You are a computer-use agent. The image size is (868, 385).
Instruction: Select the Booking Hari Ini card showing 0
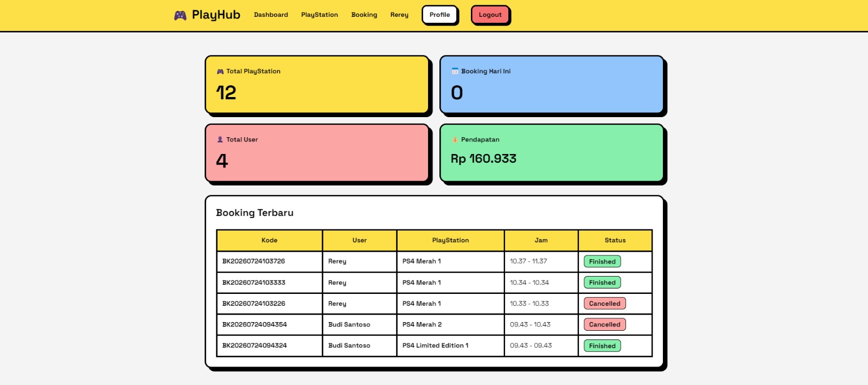[552, 85]
